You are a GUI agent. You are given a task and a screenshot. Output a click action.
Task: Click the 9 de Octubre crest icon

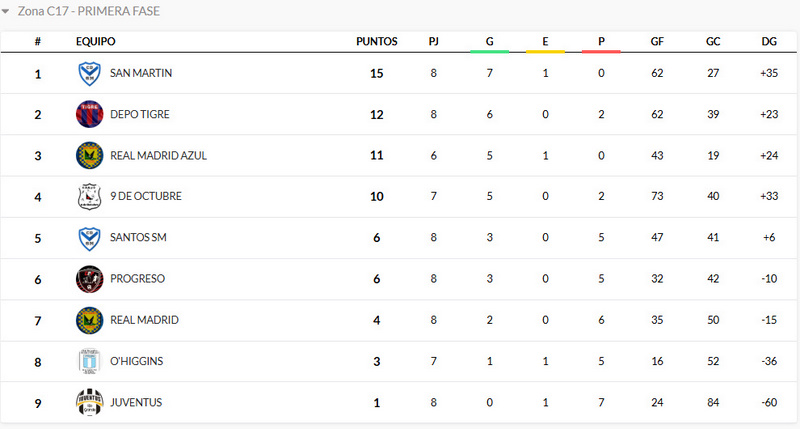coord(90,196)
